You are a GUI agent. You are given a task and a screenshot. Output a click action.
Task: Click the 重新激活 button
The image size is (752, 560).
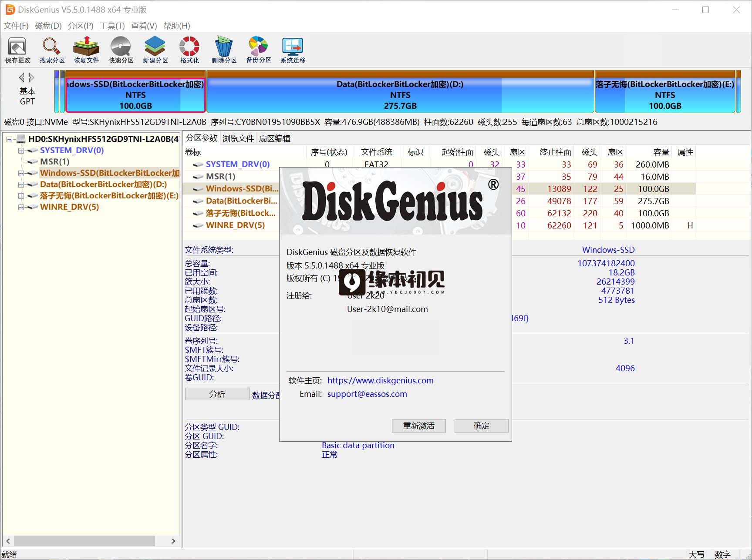419,426
